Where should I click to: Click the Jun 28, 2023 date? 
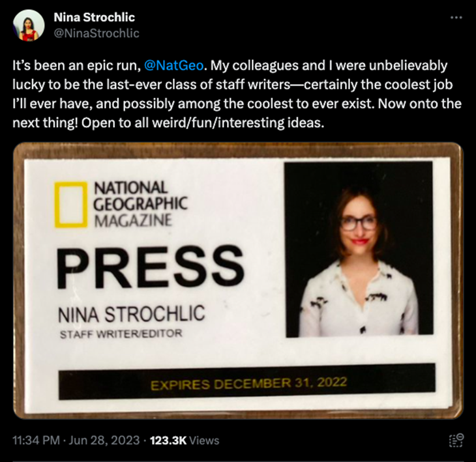click(103, 440)
